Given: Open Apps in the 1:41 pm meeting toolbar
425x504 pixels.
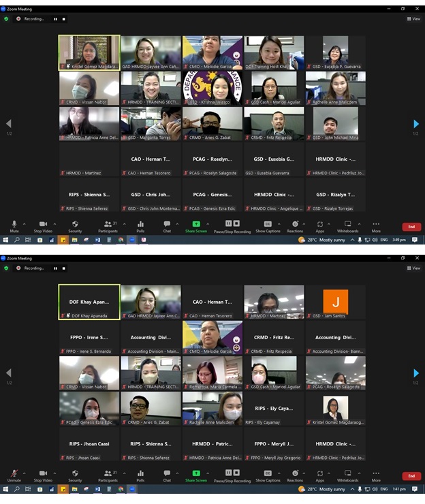Looking at the screenshot, I should coord(320,475).
